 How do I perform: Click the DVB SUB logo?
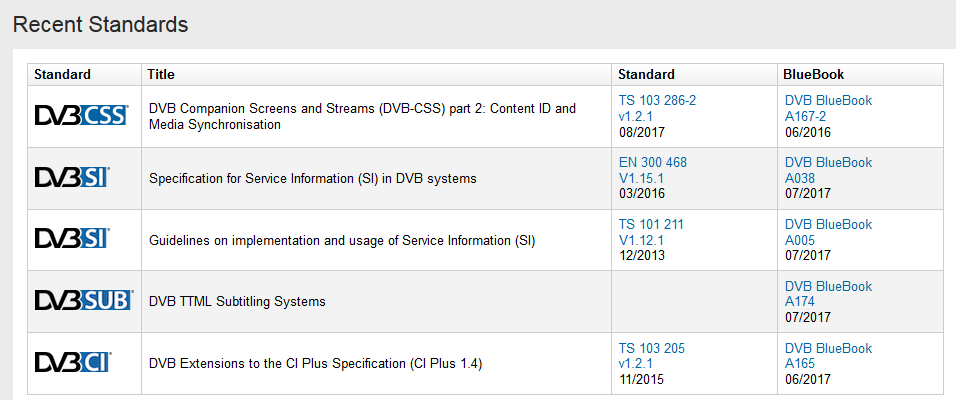pos(83,301)
